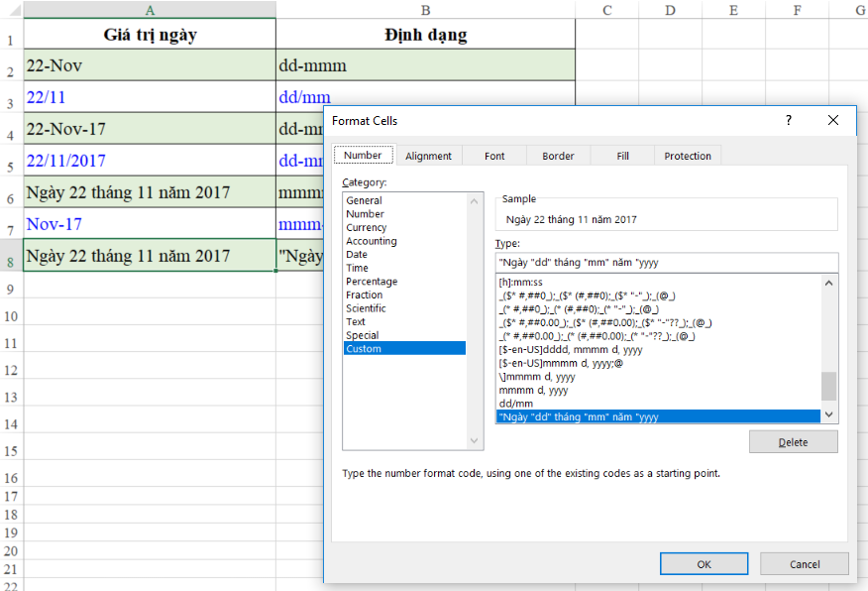Open the Font tab
This screenshot has height=591, width=868.
[x=494, y=156]
